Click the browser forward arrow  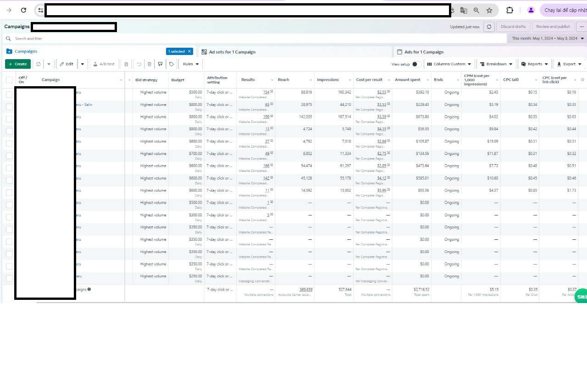[9, 10]
